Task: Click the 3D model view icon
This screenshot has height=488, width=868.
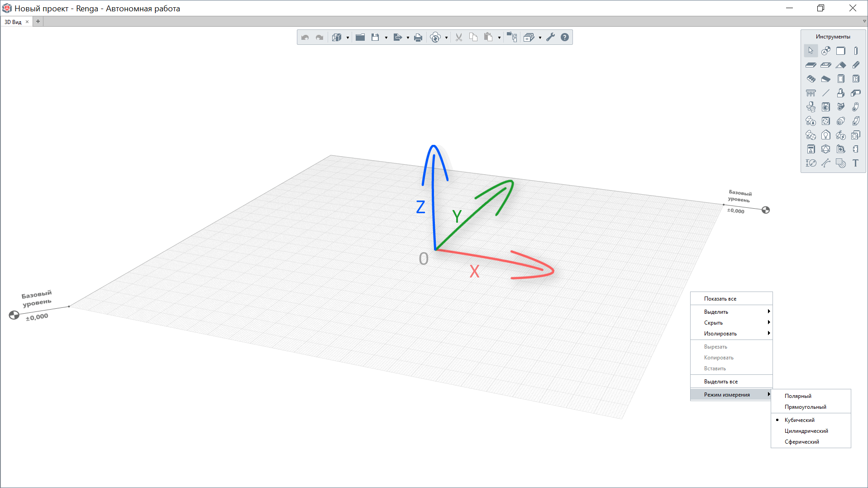Action: tap(337, 38)
